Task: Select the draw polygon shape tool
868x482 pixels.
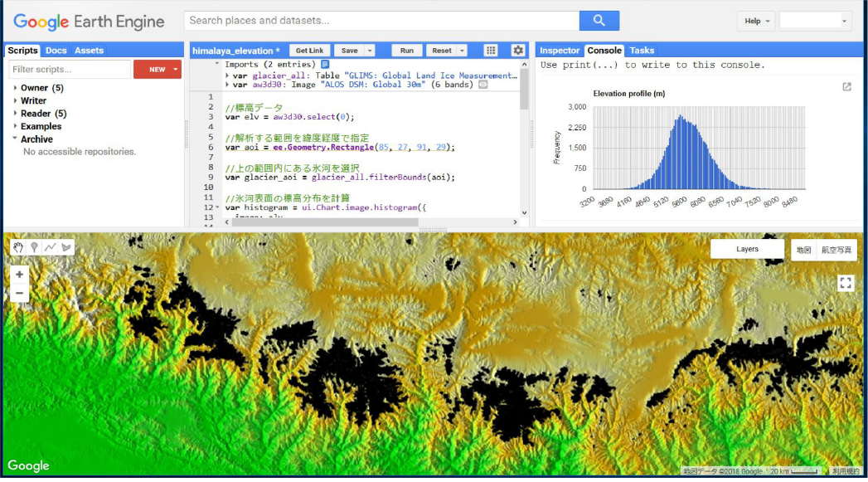Action: [66, 247]
